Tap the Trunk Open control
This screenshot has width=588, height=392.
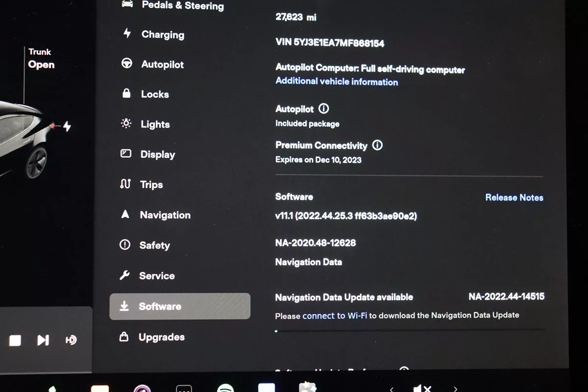(x=41, y=59)
